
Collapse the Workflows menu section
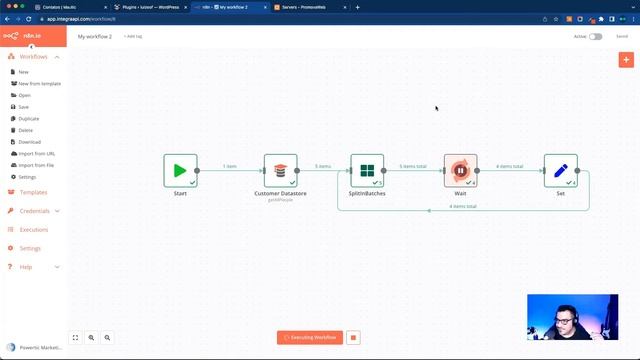coord(57,57)
